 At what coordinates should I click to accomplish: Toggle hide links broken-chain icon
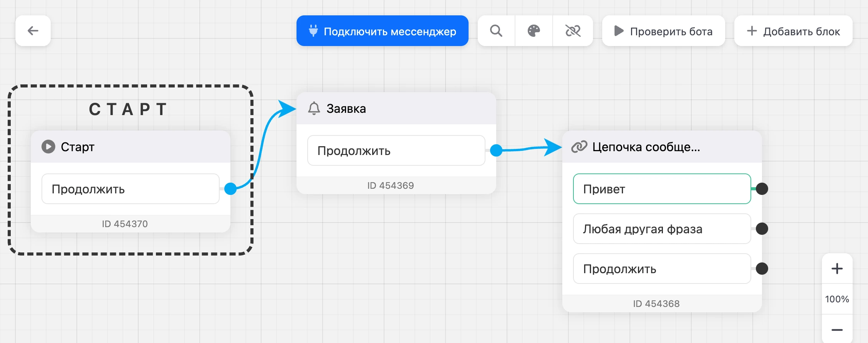click(573, 31)
